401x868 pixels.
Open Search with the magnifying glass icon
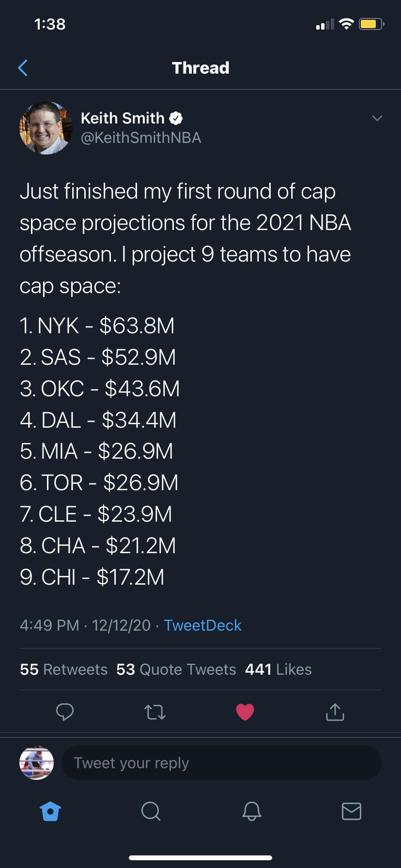coord(151,811)
